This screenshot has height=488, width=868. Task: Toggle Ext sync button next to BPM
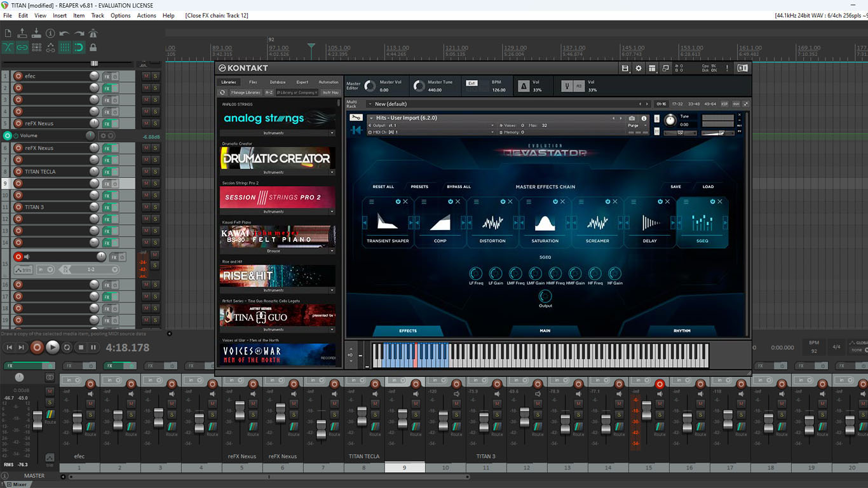pyautogui.click(x=471, y=83)
